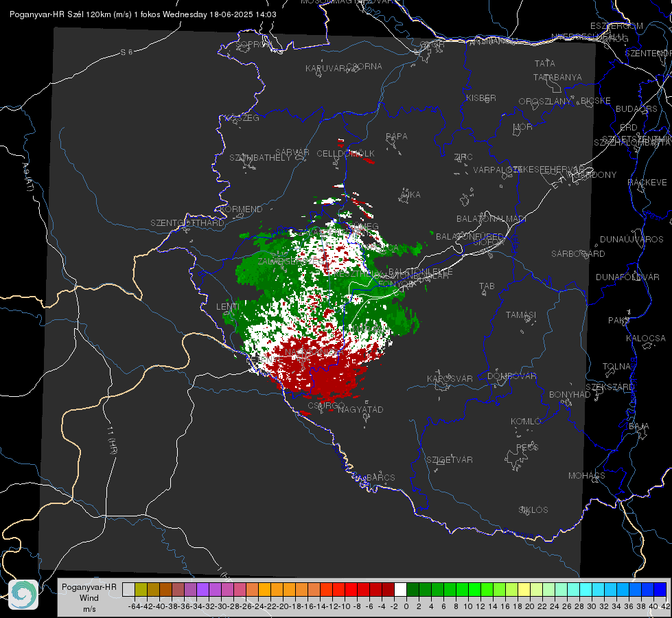Select the BAJA city label
This screenshot has width=672, height=618.
click(x=639, y=426)
